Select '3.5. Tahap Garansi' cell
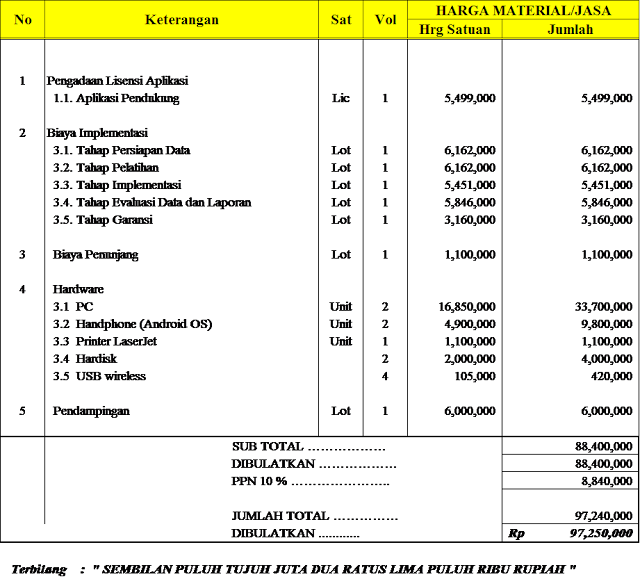Image resolution: width=640 pixels, height=579 pixels. (x=103, y=220)
